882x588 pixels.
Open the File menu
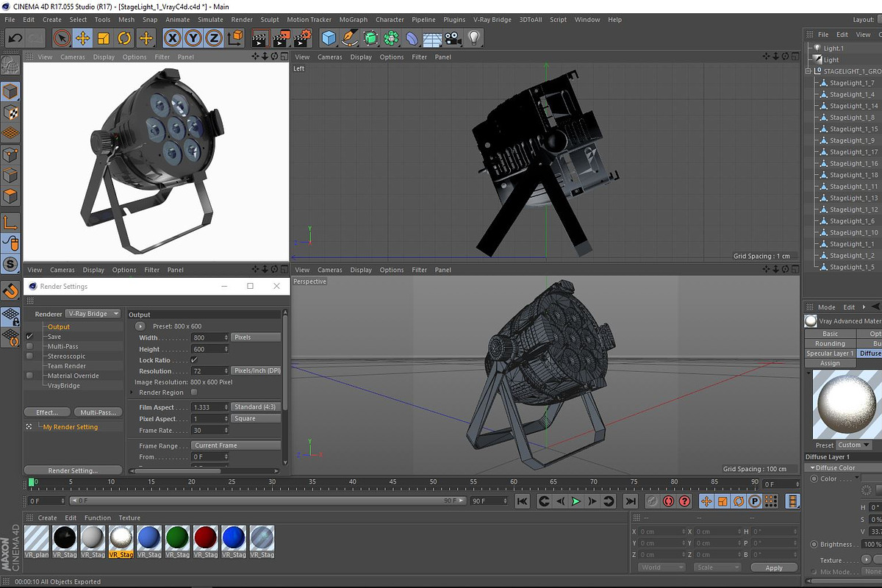(x=10, y=20)
